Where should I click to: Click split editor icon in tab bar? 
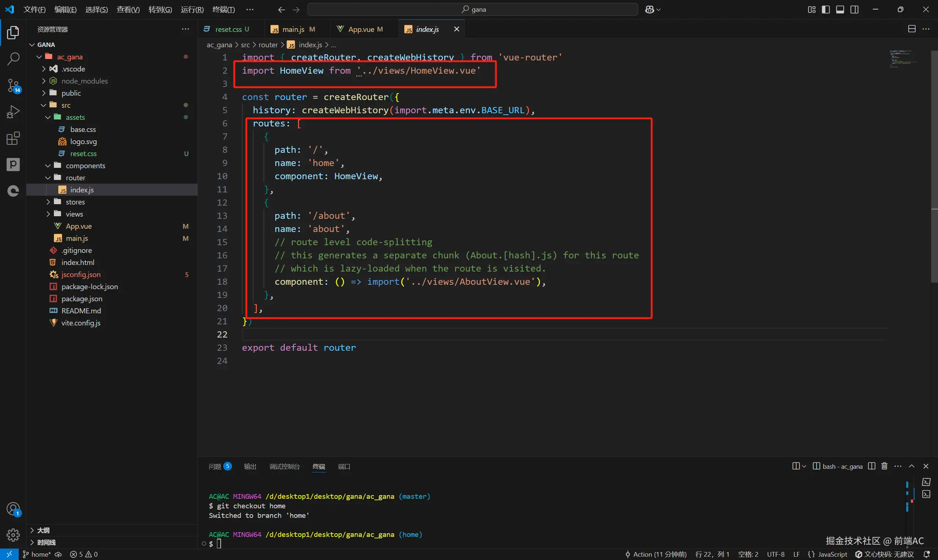point(912,29)
